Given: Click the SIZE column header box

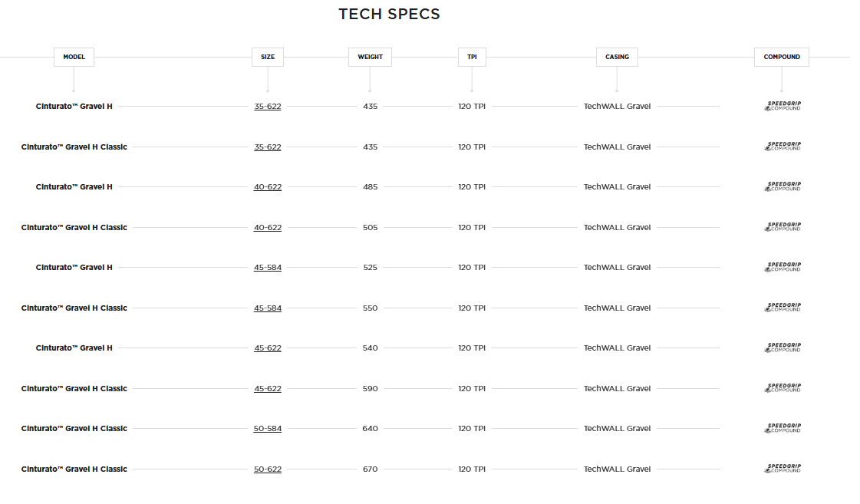Looking at the screenshot, I should pyautogui.click(x=268, y=57).
